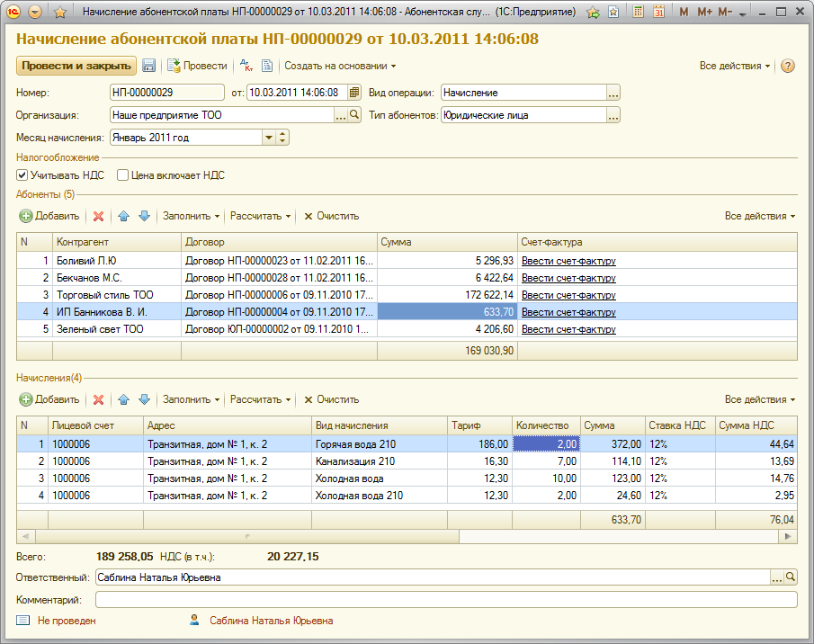Click magnifier icon beside Организация field
This screenshot has height=644, width=814.
(354, 115)
